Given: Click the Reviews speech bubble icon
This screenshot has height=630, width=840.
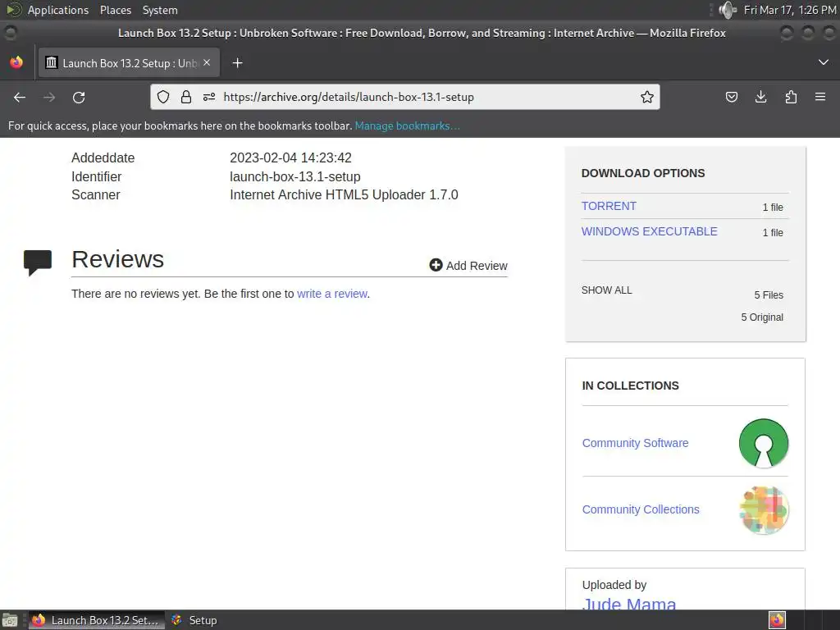Looking at the screenshot, I should [38, 262].
